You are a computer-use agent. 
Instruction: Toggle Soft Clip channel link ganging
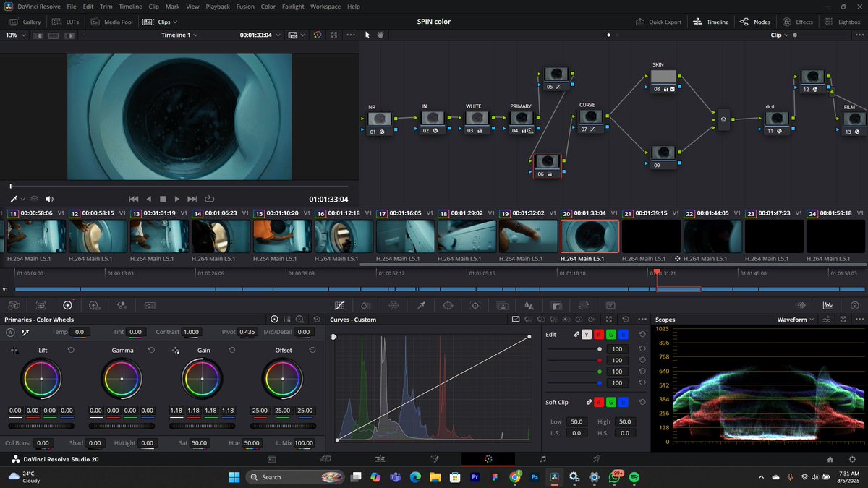tap(589, 402)
